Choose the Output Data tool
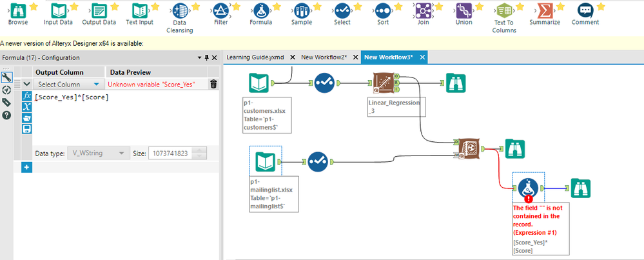Screen dimensions: 644x260 tap(99, 10)
